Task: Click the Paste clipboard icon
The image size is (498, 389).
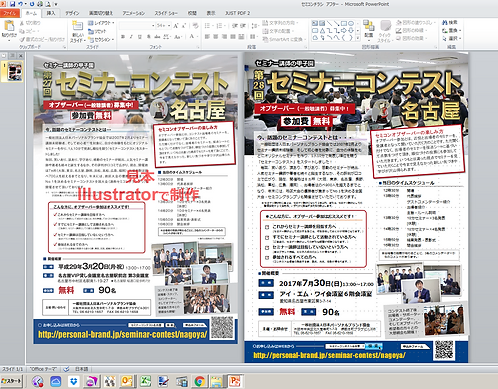Action: click(9, 26)
